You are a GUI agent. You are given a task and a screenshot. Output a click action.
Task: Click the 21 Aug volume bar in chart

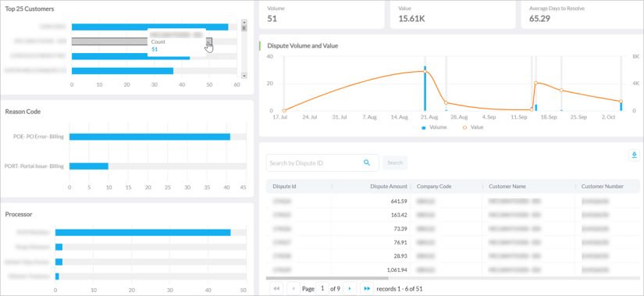point(425,88)
